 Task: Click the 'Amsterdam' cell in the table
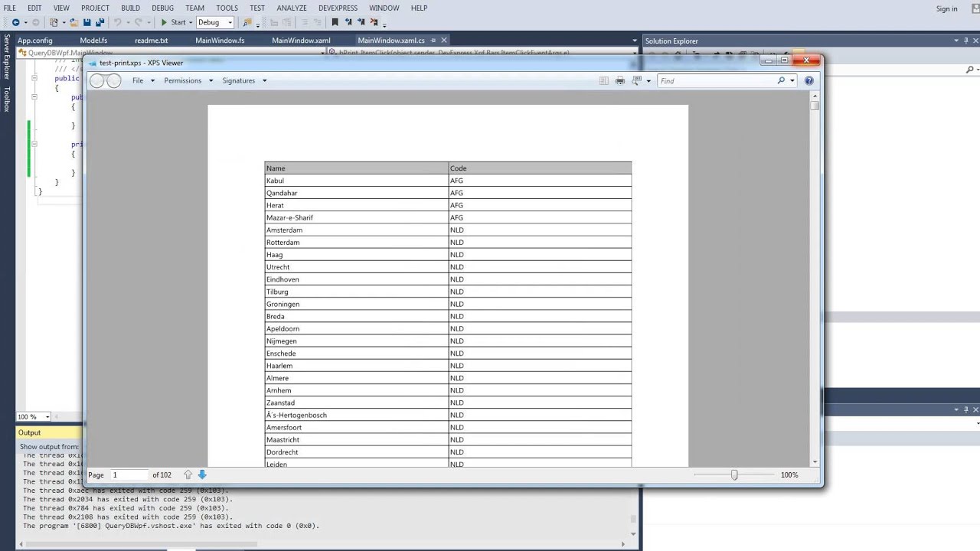coord(356,230)
